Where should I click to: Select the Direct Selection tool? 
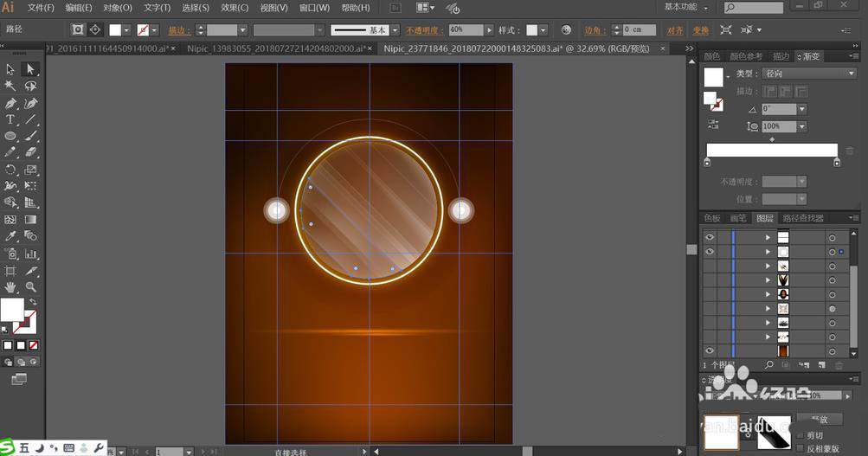coord(30,69)
